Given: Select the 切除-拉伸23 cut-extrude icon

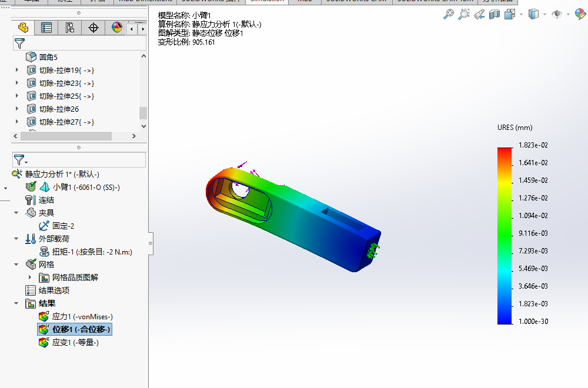Looking at the screenshot, I should [32, 83].
